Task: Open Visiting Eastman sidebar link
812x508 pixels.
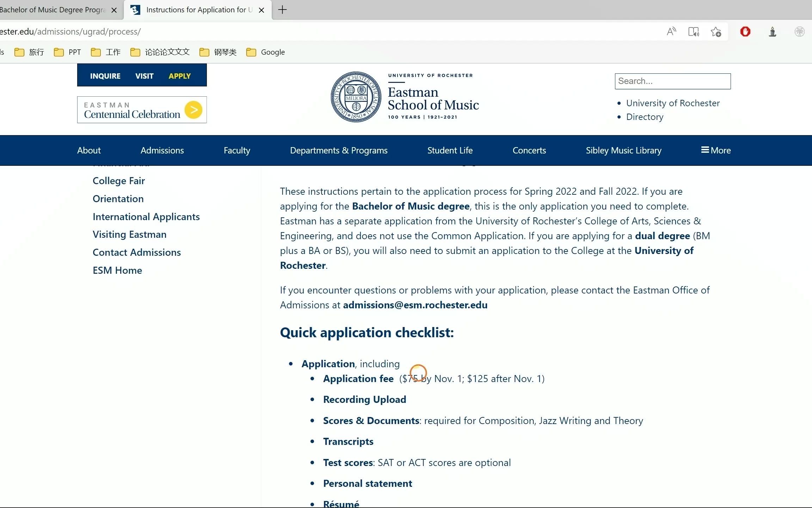Action: pyautogui.click(x=129, y=234)
